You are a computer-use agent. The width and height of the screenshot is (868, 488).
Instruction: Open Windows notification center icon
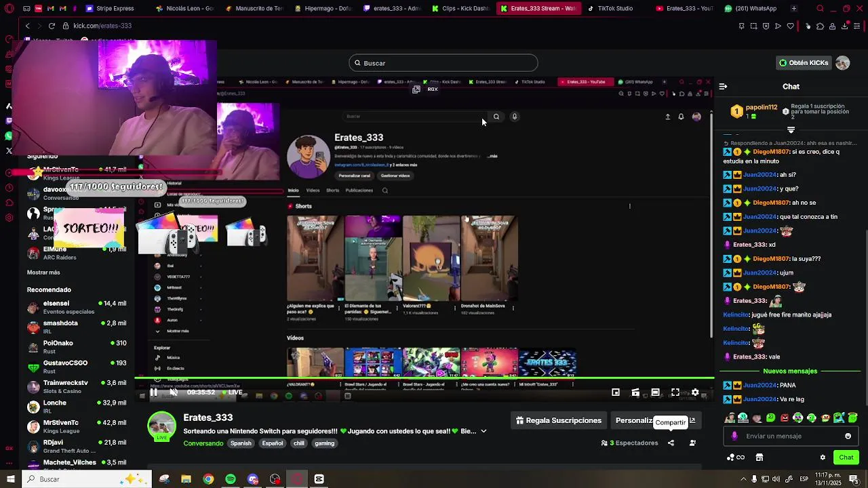pyautogui.click(x=854, y=479)
